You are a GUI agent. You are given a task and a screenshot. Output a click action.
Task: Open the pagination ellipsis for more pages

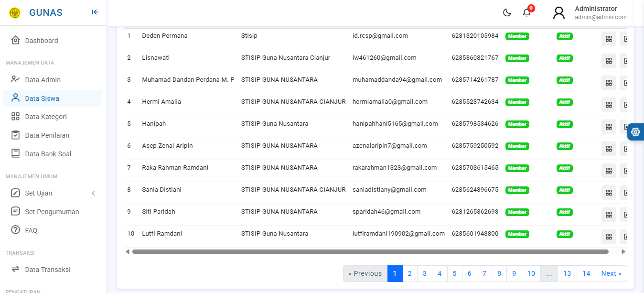549,273
